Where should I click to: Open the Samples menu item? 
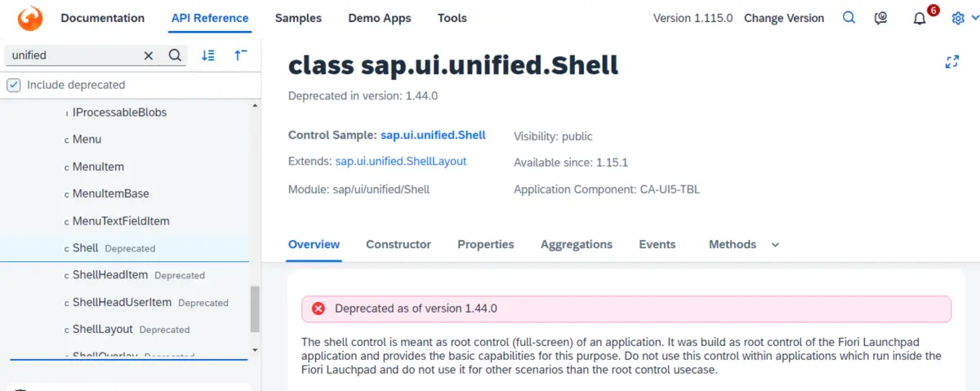[x=298, y=18]
